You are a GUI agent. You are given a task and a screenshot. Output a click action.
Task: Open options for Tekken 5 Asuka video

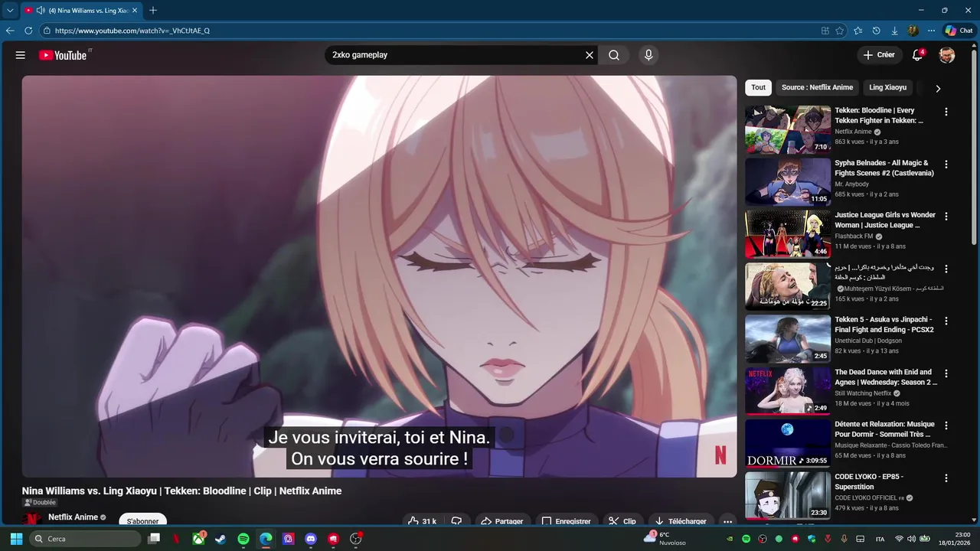[946, 321]
